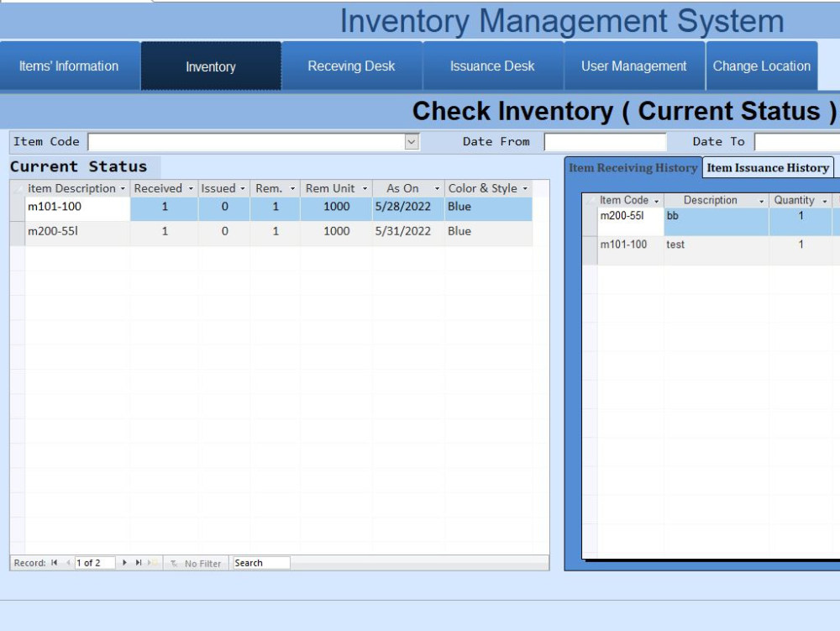Click description cell bb in history

(x=717, y=221)
